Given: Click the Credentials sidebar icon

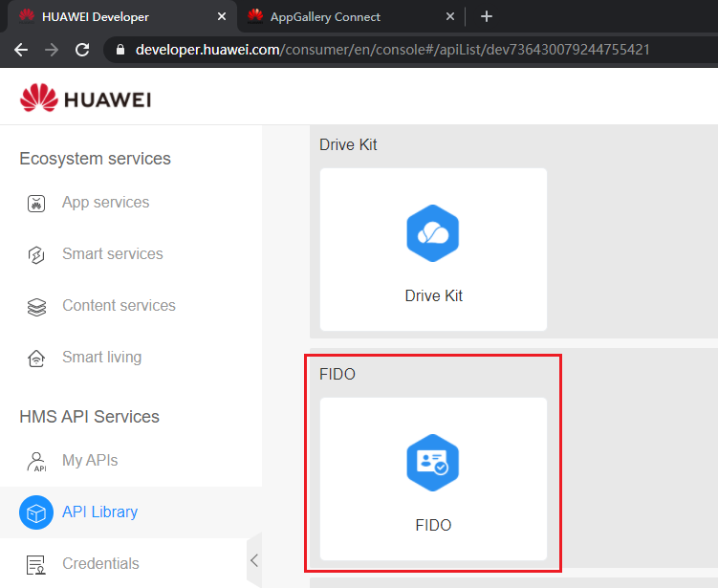Looking at the screenshot, I should pos(36,564).
